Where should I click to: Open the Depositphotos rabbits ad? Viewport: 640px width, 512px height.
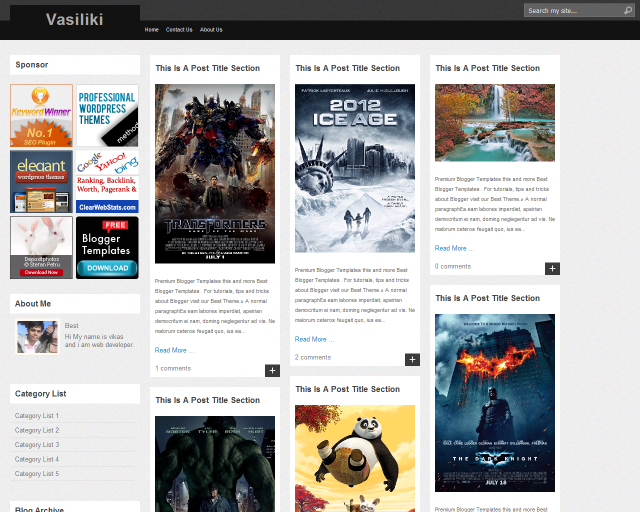pos(41,248)
